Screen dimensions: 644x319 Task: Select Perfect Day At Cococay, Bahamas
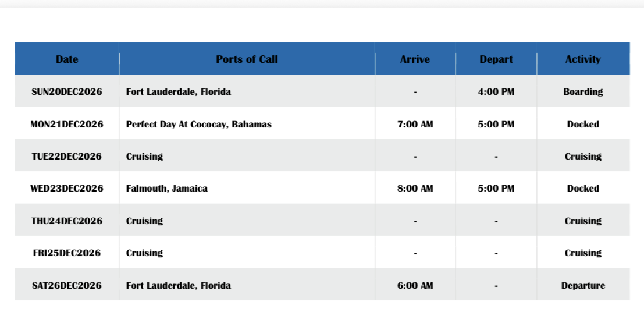tap(199, 124)
